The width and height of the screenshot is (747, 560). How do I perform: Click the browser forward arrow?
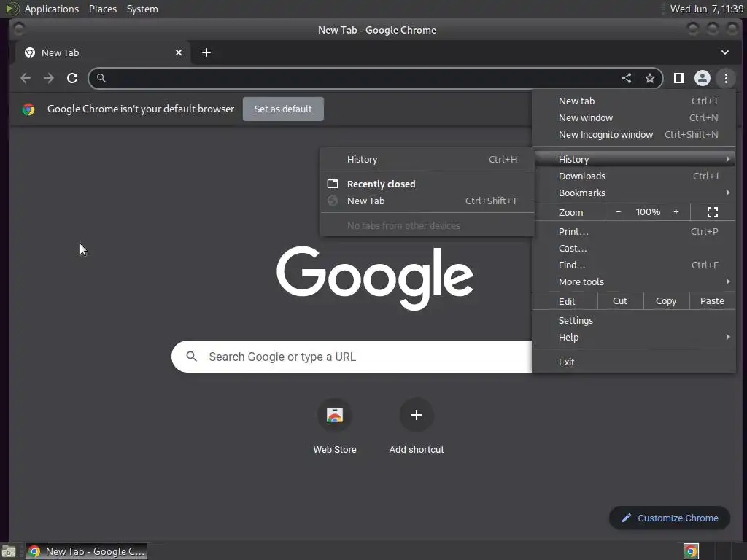[49, 78]
